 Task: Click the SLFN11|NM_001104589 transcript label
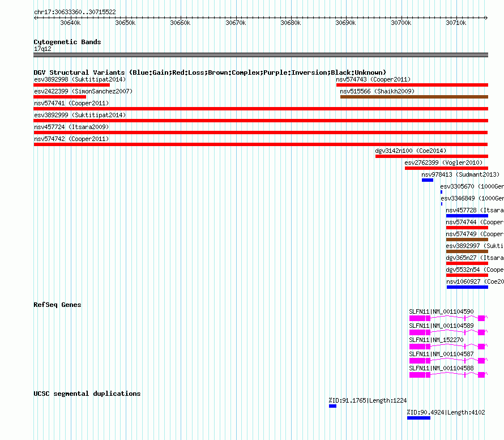pos(441,326)
